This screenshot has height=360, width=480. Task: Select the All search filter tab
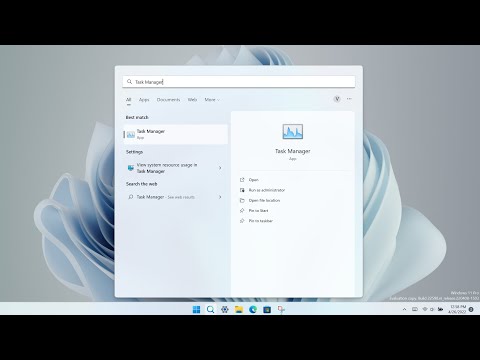[x=129, y=100]
